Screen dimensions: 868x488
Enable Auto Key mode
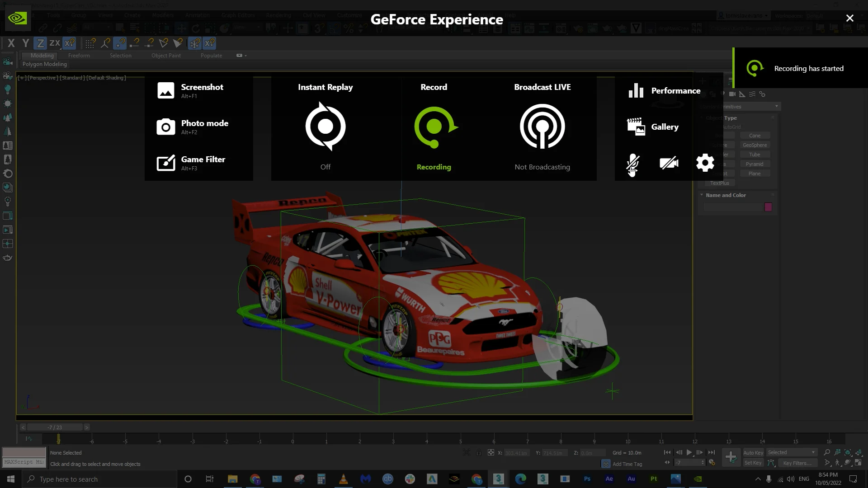(753, 453)
